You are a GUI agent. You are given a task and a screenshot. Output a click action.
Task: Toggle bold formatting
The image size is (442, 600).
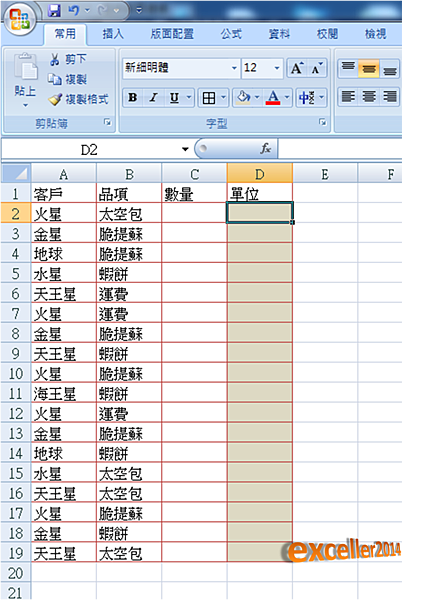[x=132, y=98]
